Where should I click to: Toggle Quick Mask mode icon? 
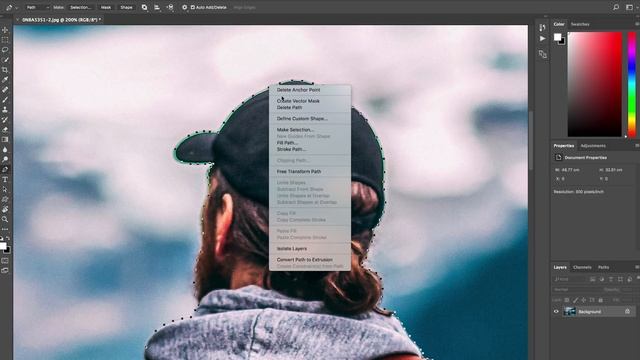pos(5,260)
